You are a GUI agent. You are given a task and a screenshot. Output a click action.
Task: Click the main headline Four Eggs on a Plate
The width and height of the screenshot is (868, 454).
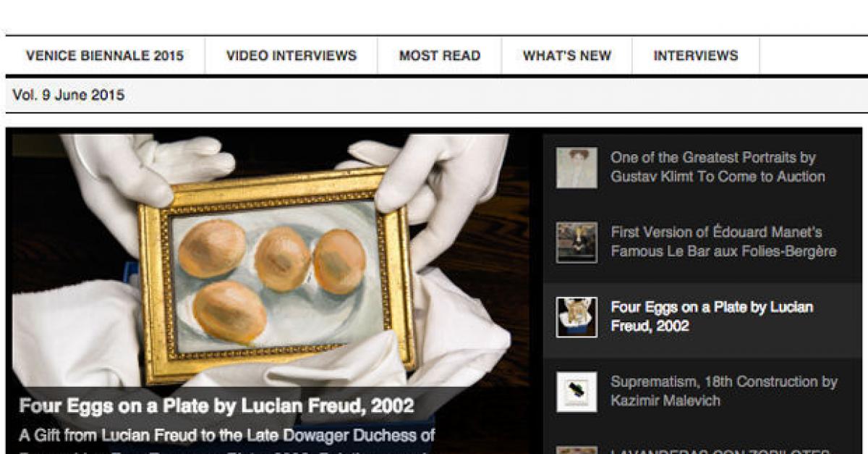tap(216, 405)
